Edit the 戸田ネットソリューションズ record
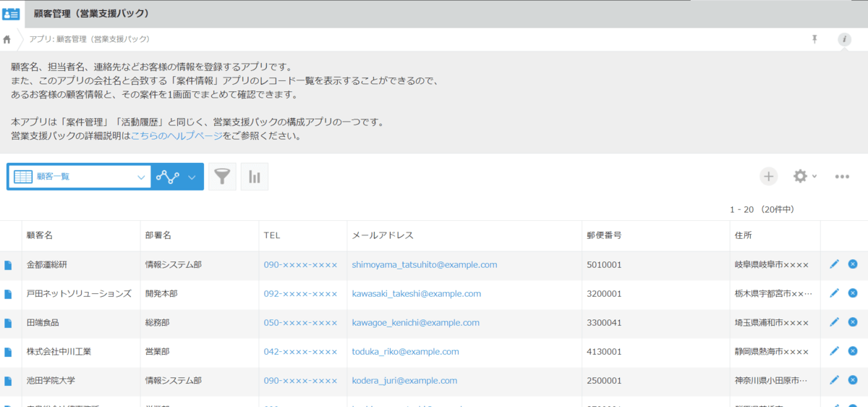Screen dimensions: 868x407 coord(834,293)
